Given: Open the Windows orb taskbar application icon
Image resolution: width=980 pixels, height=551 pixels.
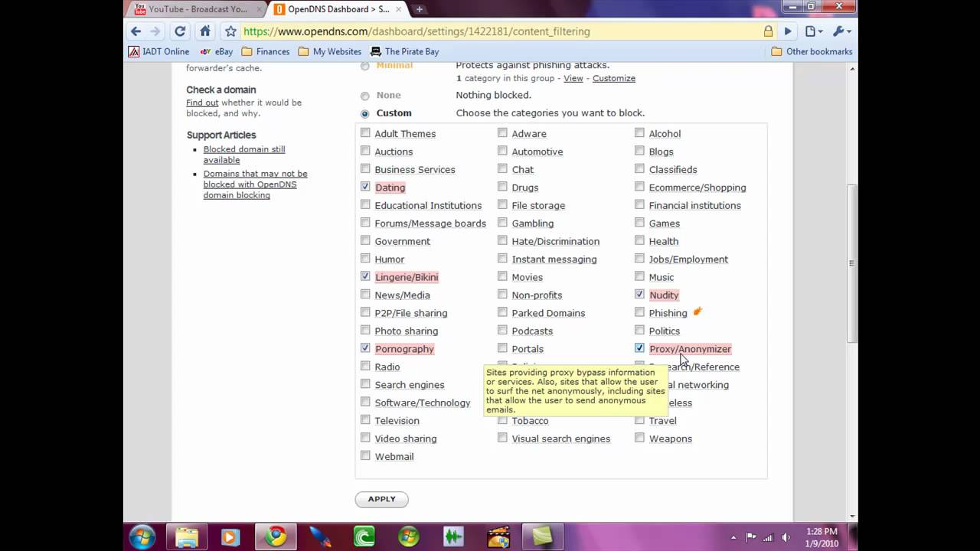Looking at the screenshot, I should [409, 537].
